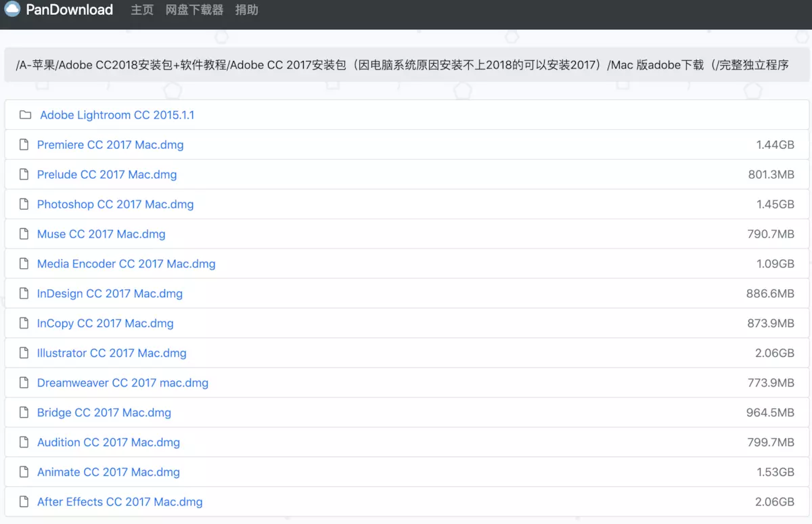This screenshot has height=524, width=812.
Task: Click the 1.45GB size of Photoshop
Action: pyautogui.click(x=775, y=204)
